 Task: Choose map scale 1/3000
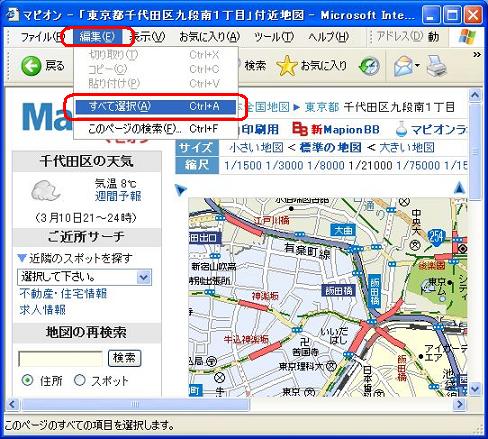284,165
